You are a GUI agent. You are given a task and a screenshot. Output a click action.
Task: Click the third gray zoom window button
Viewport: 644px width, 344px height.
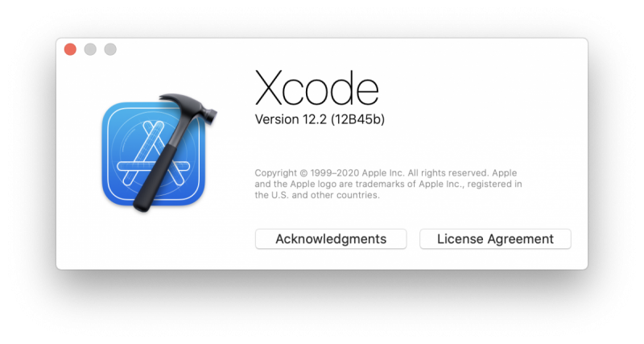click(110, 49)
